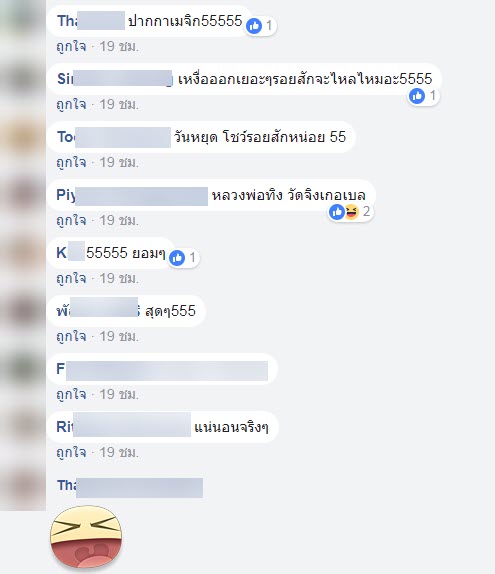Like the สุดๆ555 comment

tap(71, 336)
